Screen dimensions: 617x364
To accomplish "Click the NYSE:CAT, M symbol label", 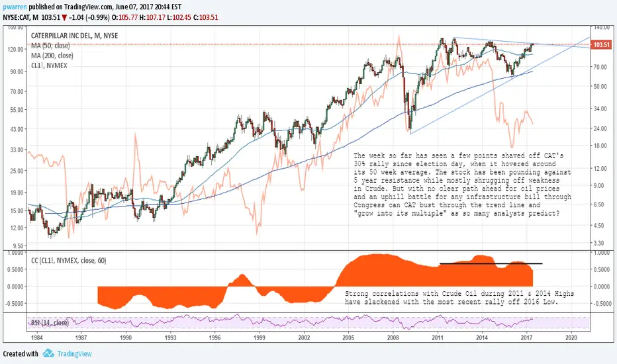I will (x=21, y=17).
